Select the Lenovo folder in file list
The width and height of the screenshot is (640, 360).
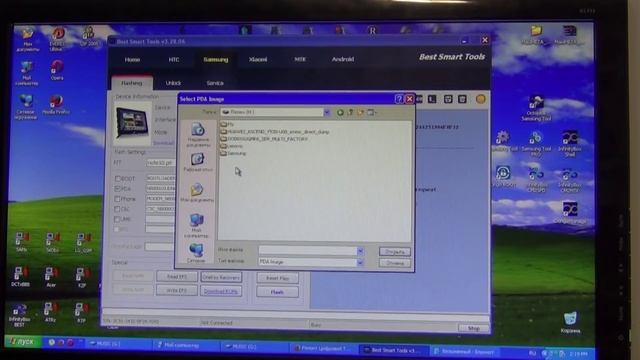click(231, 146)
